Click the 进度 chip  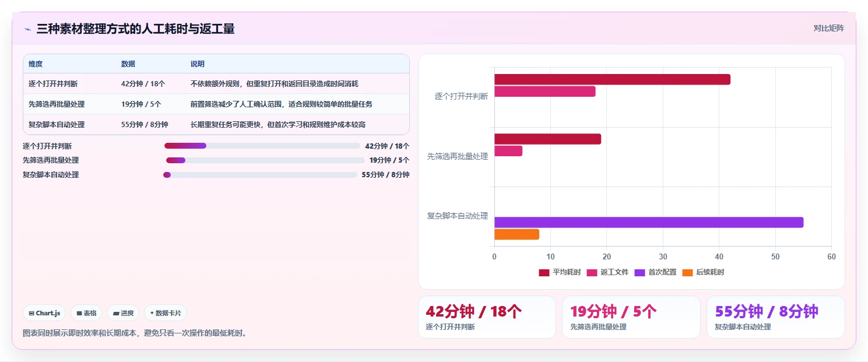pyautogui.click(x=124, y=313)
